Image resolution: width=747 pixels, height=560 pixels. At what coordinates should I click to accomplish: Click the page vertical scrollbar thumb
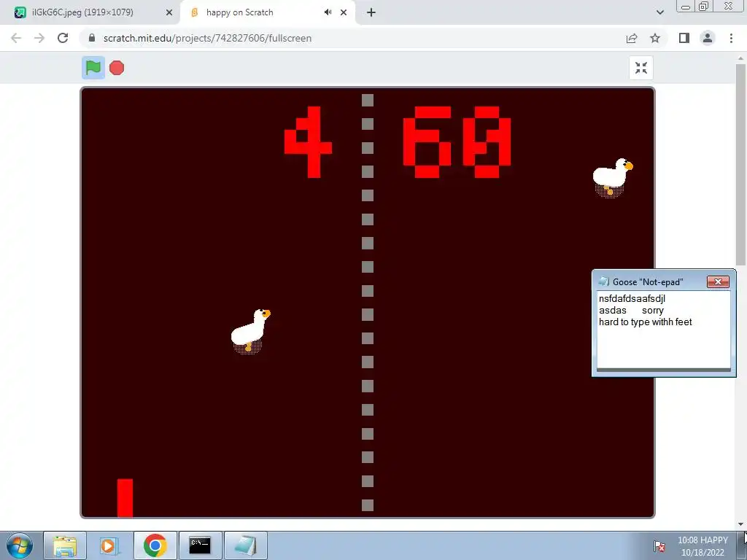(740, 164)
